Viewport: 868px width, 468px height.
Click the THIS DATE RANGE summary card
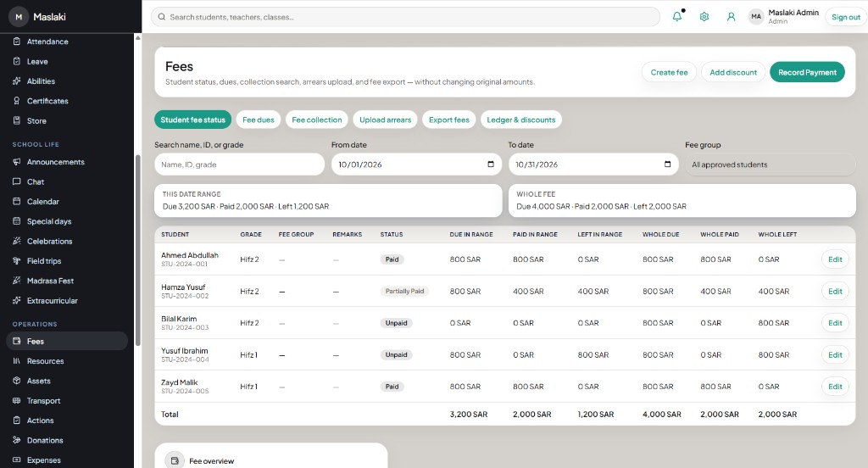pos(328,200)
